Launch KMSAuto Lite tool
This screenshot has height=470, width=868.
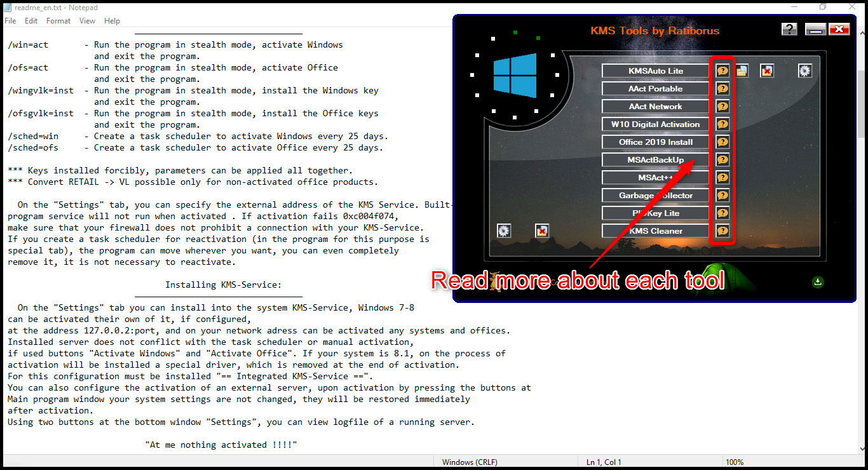coord(656,71)
